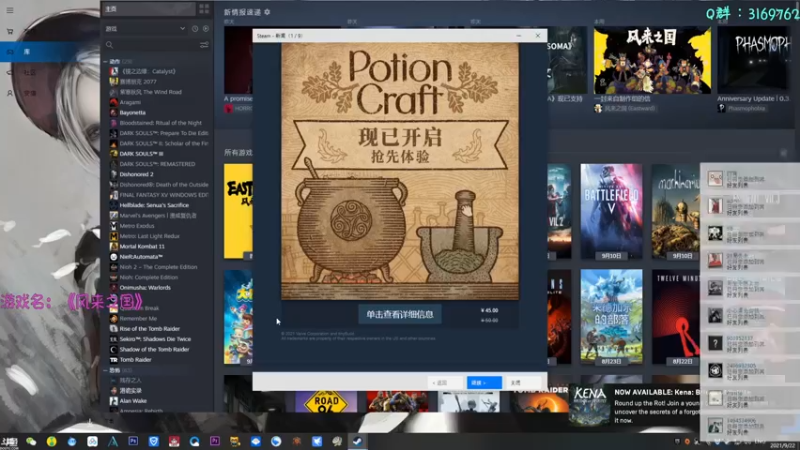Select Sekiro: Shadows Die Twice entry

(155, 339)
